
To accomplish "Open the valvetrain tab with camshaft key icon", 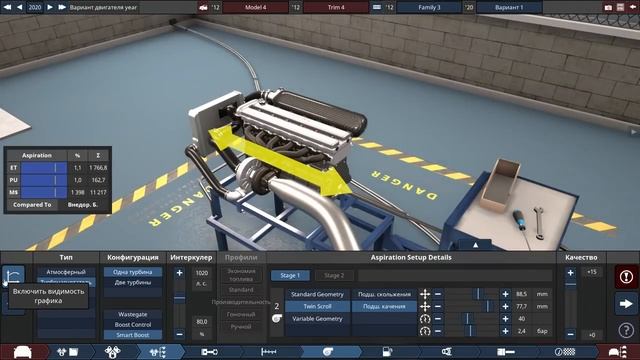I will 209,352.
